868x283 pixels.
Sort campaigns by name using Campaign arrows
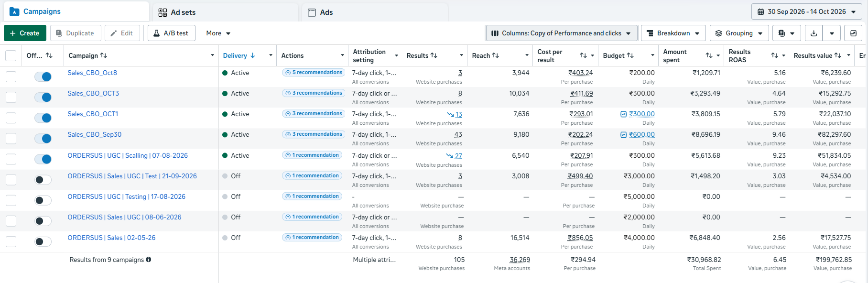click(104, 55)
